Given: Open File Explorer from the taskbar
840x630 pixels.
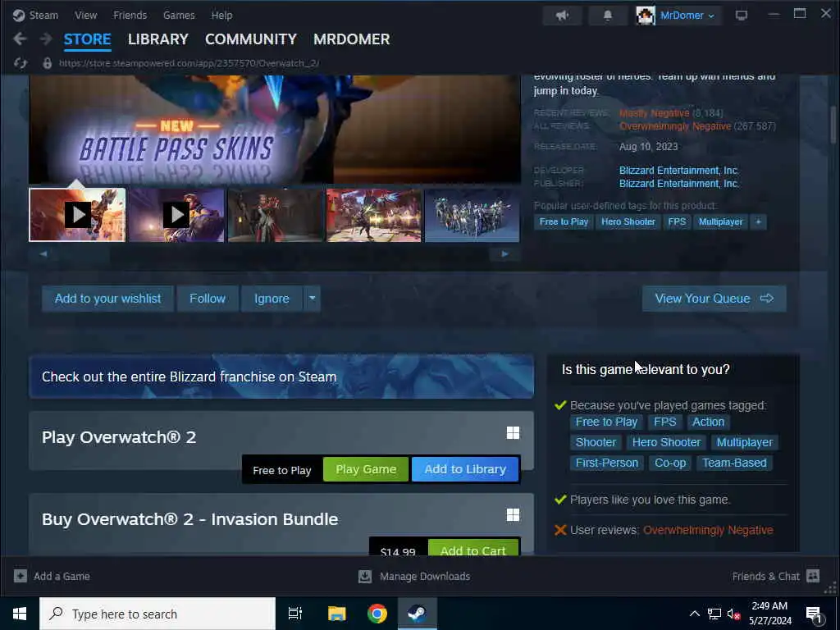Looking at the screenshot, I should point(337,614).
